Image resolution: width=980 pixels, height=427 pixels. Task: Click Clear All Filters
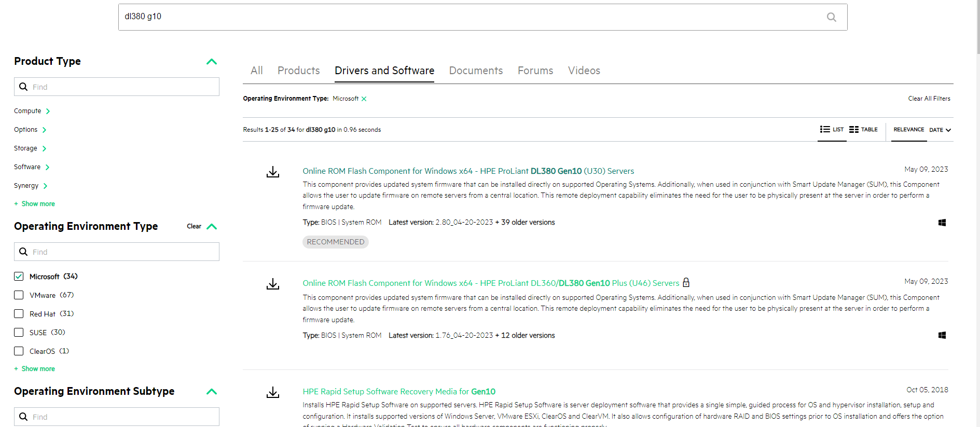click(929, 99)
